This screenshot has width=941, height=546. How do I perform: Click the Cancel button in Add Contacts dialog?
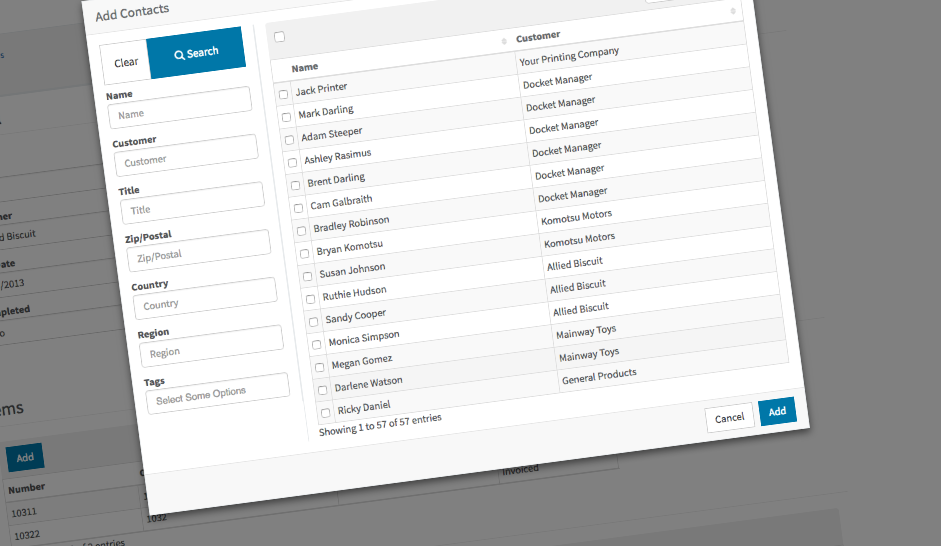[729, 418]
